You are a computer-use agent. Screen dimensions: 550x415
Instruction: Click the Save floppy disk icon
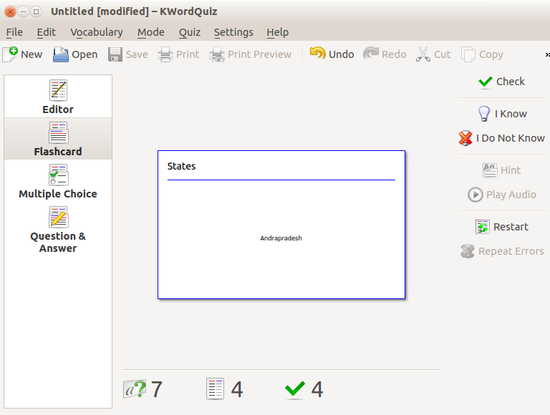click(x=115, y=54)
